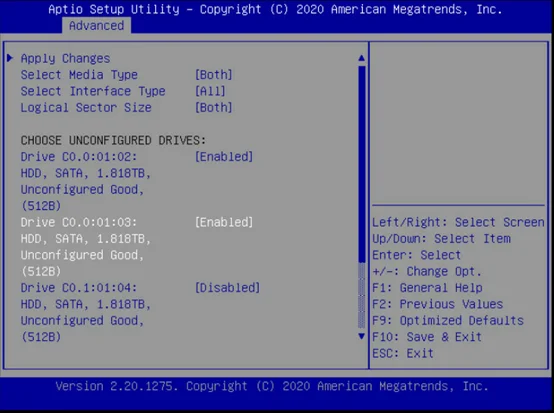Click the scrollbar down arrow

coord(361,336)
